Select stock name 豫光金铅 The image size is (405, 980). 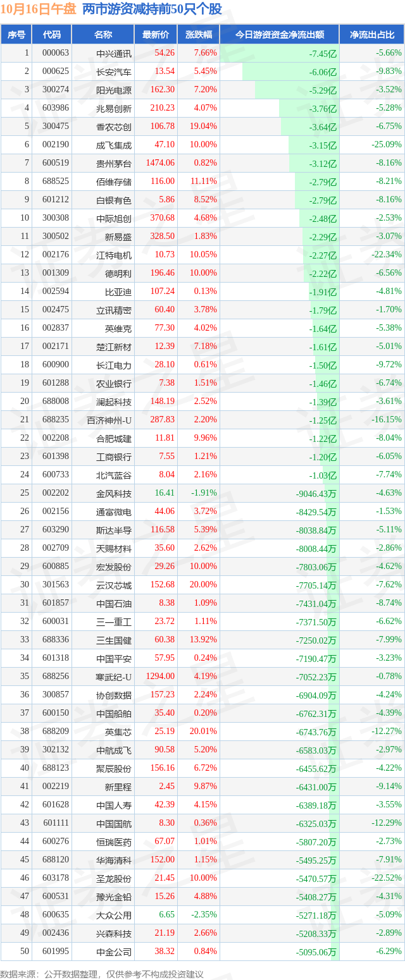114,897
